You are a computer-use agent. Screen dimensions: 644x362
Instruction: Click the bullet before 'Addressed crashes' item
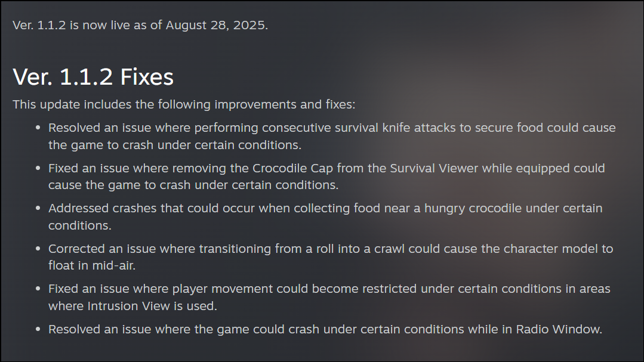[38, 209]
